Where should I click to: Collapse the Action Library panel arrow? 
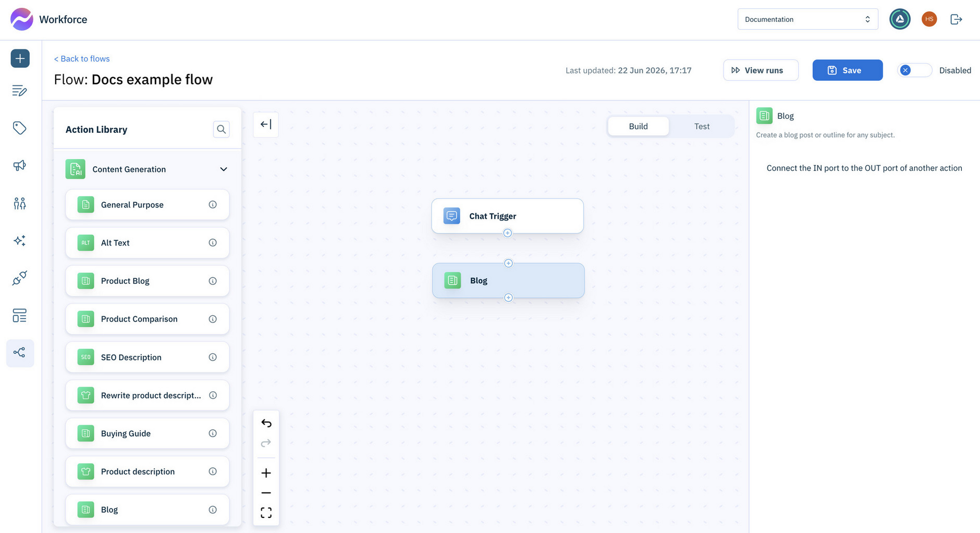(266, 125)
